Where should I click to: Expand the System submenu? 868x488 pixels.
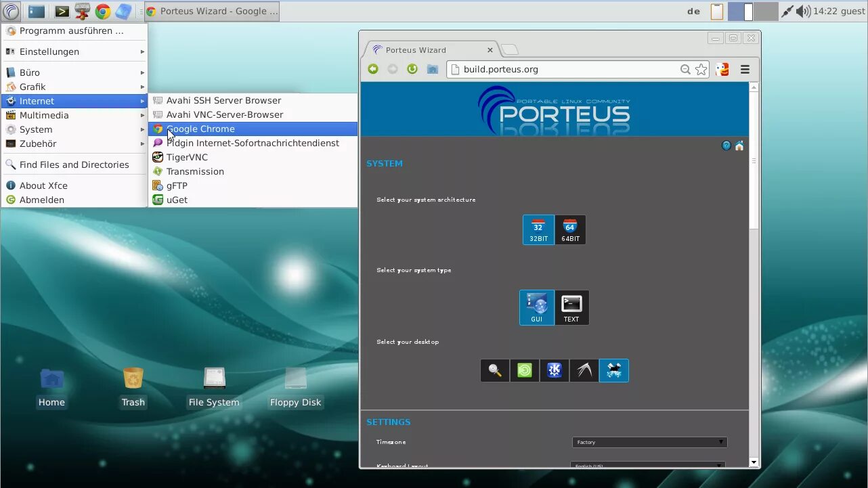point(74,129)
